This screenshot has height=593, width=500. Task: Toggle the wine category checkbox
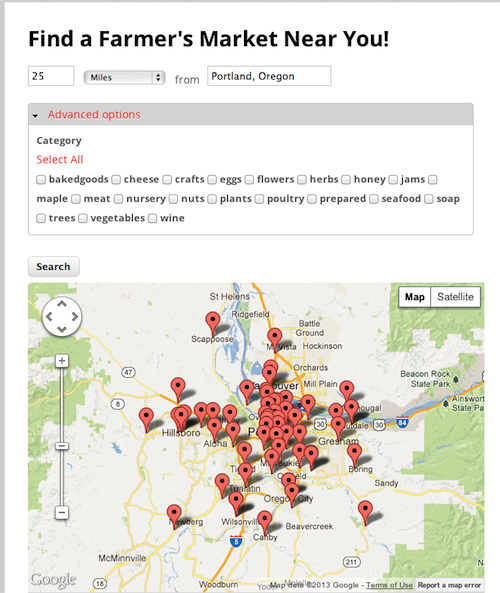(152, 218)
